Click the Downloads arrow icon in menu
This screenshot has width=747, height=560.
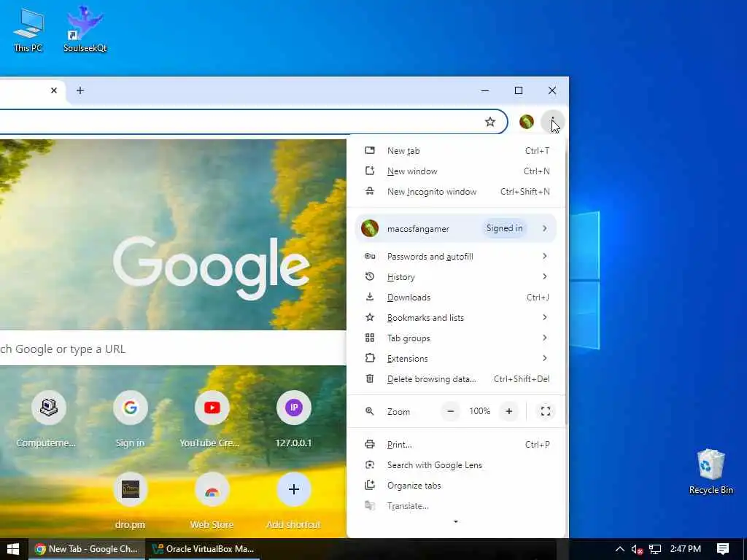370,297
